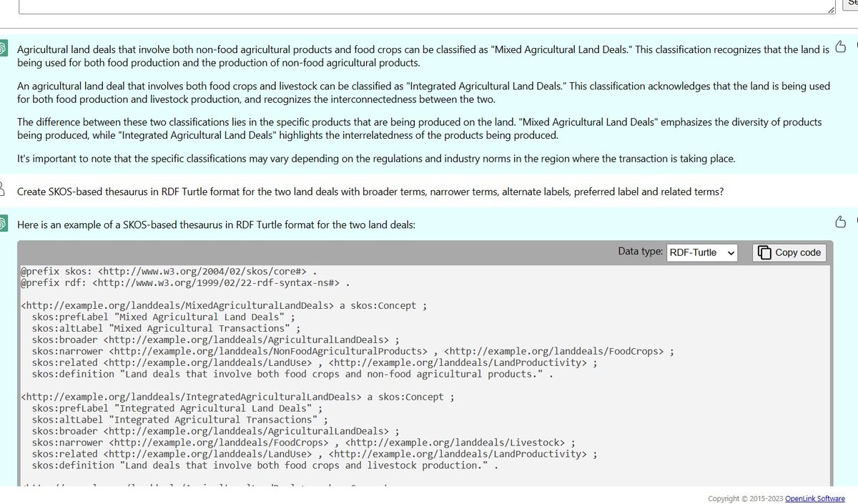Copy the RDF Turtle code with Copy code

pyautogui.click(x=789, y=252)
